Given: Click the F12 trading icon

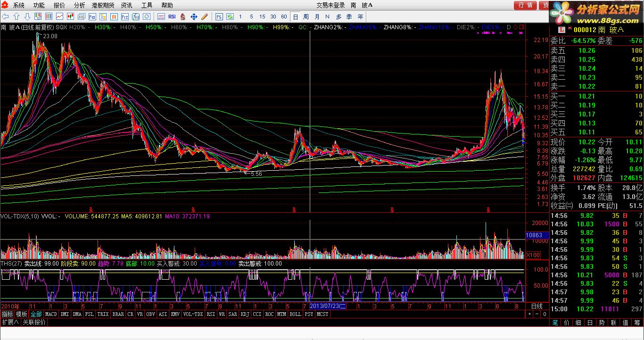Looking at the screenshot, I should 125,17.
